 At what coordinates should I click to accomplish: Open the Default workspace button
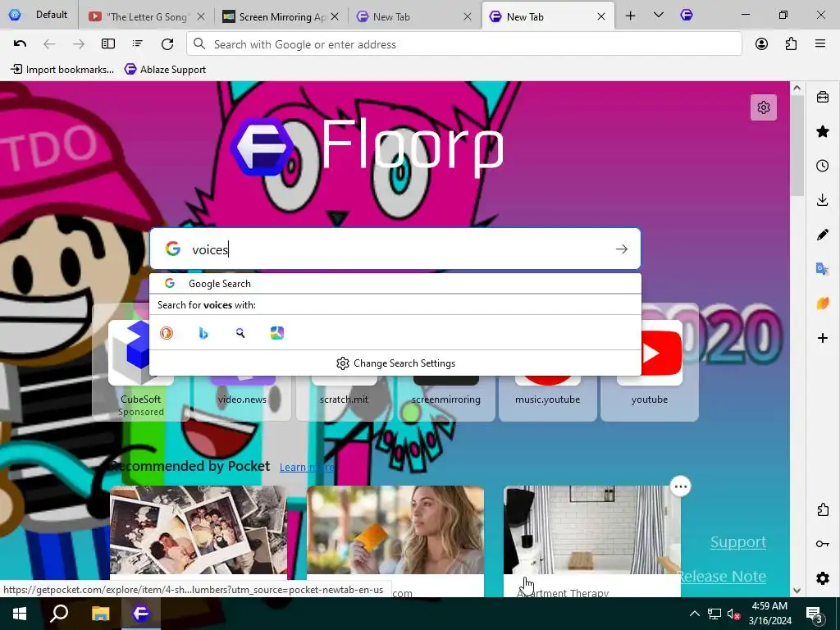tap(39, 15)
